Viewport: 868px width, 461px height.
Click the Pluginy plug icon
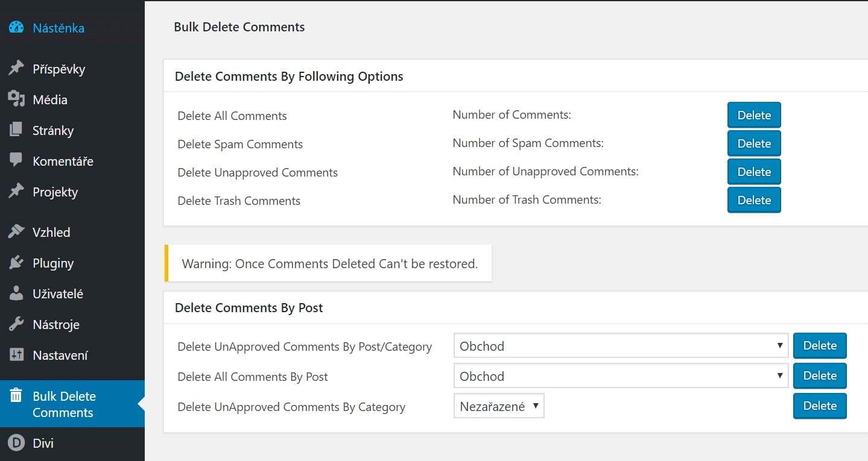coord(16,263)
